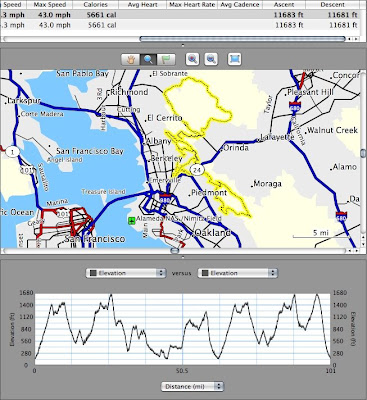Viewport: 367px width, 400px height.
Task: Click the Alameda NAS airport icon
Action: coord(132,220)
